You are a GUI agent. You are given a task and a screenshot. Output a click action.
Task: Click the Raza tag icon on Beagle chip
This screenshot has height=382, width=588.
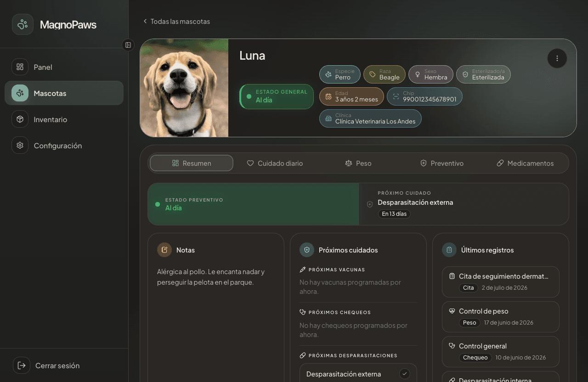pyautogui.click(x=373, y=74)
